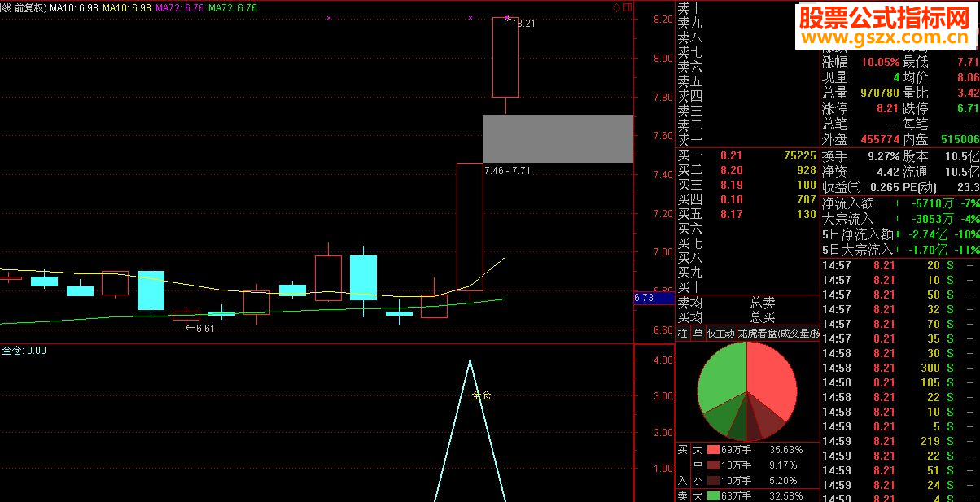This screenshot has height=502, width=980.
Task: Click the 小 buy legend swatch 10万手
Action: pyautogui.click(x=713, y=480)
